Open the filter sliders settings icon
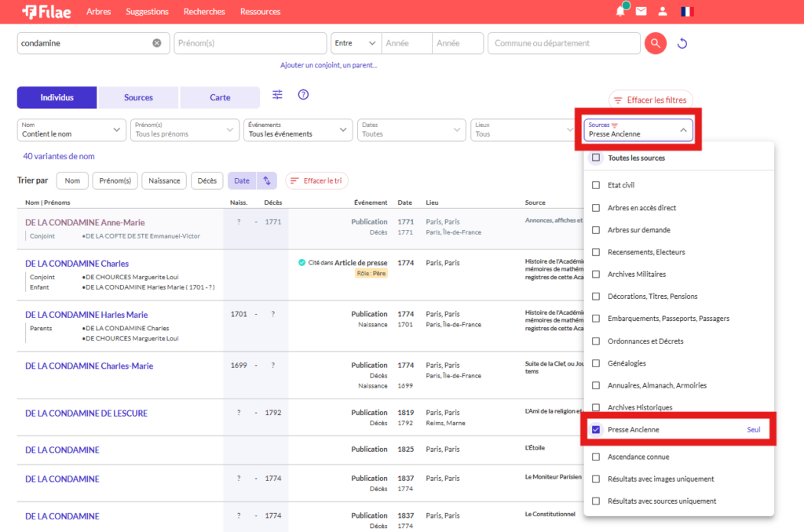This screenshot has height=532, width=804. 277,95
